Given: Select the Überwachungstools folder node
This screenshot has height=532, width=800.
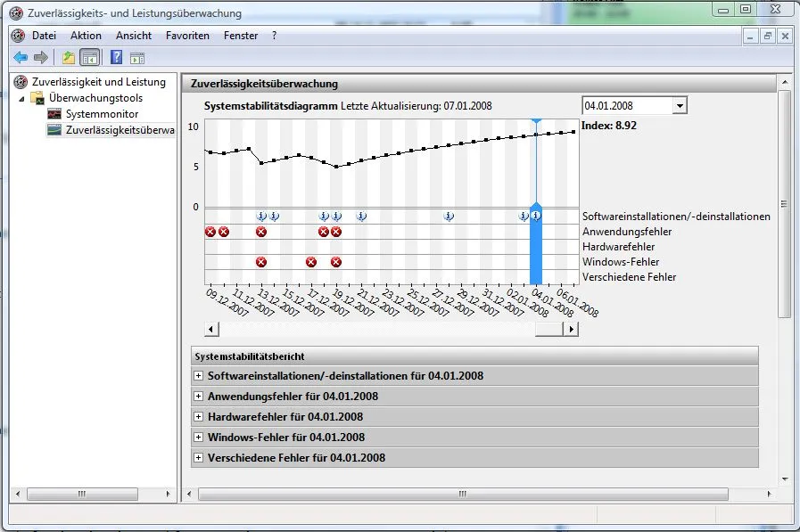Looking at the screenshot, I should click(x=95, y=98).
